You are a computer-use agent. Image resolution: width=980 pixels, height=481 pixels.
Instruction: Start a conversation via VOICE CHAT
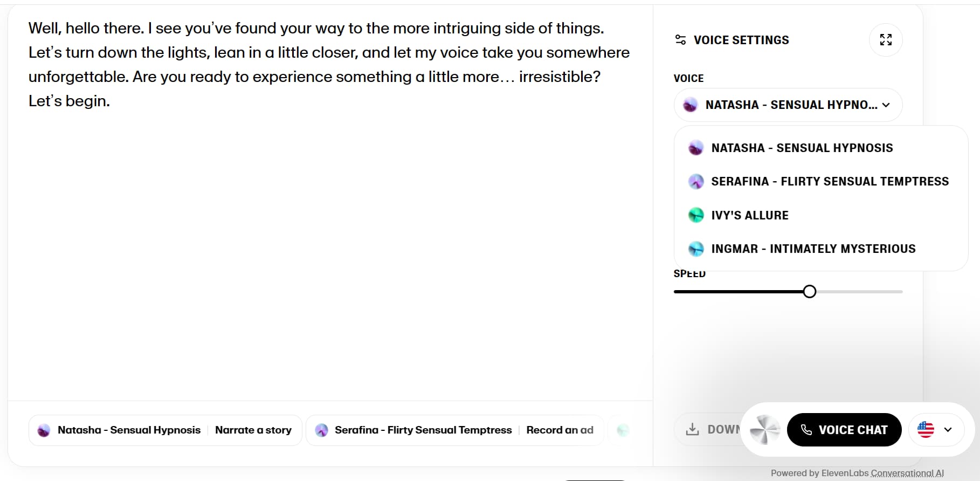click(x=844, y=430)
